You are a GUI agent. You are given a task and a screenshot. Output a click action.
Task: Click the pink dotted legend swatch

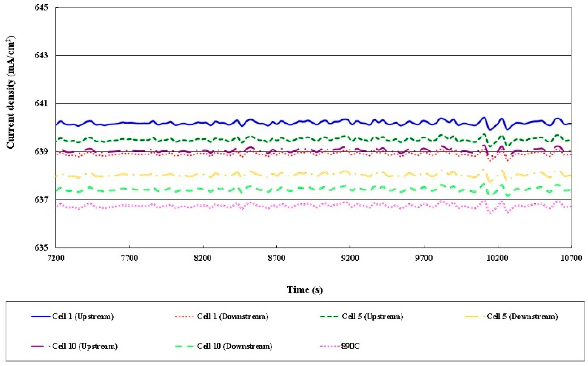tap(330, 347)
